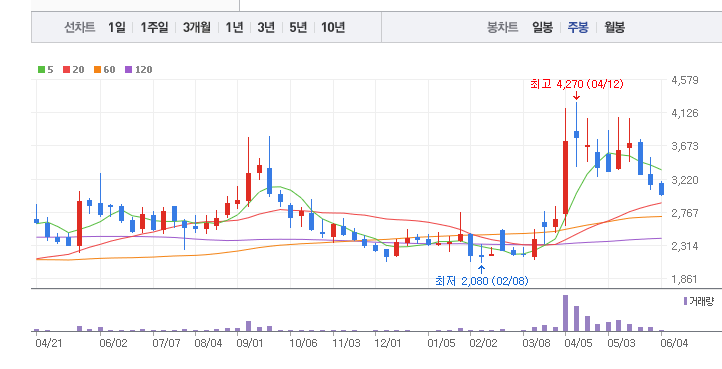Show the 월봉 candle chart
The image size is (722, 369).
tap(614, 28)
